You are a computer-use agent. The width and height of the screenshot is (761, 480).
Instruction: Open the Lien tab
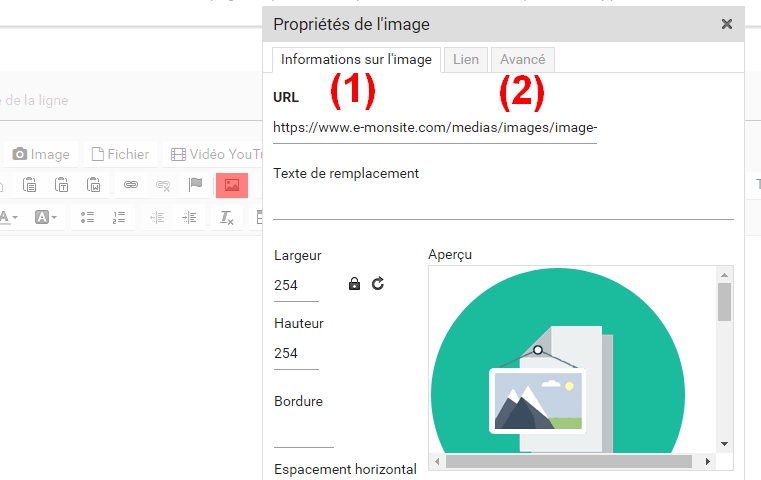(x=466, y=60)
